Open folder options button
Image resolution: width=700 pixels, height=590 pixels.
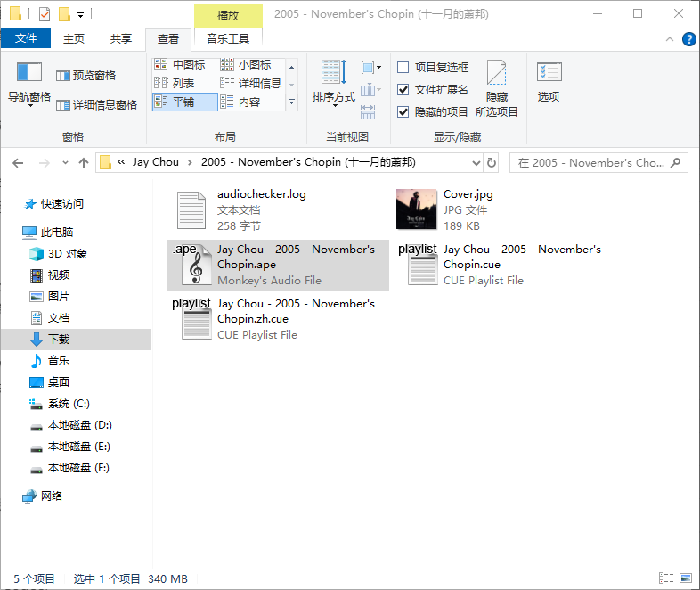[549, 83]
